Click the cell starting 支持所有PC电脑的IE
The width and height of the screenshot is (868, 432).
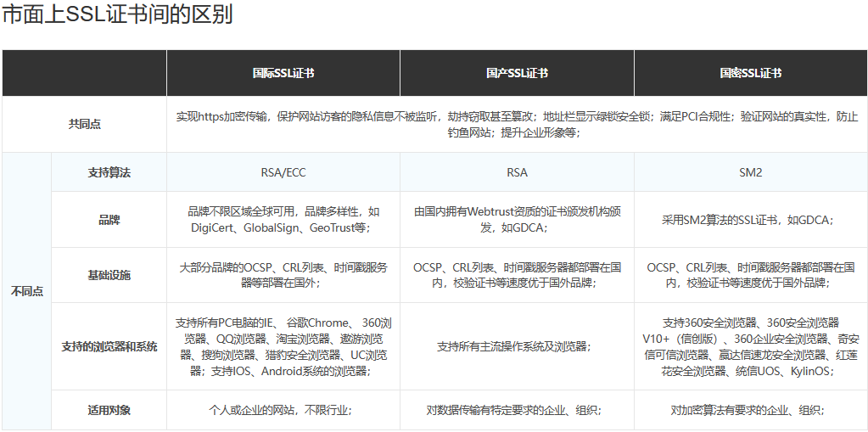(283, 347)
